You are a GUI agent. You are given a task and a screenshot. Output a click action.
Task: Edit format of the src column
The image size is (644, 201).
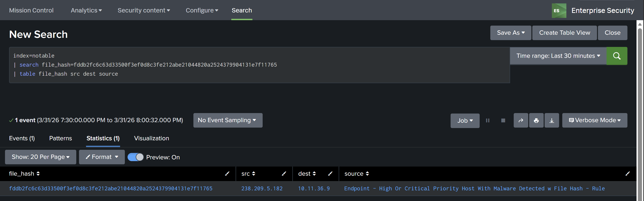click(284, 174)
